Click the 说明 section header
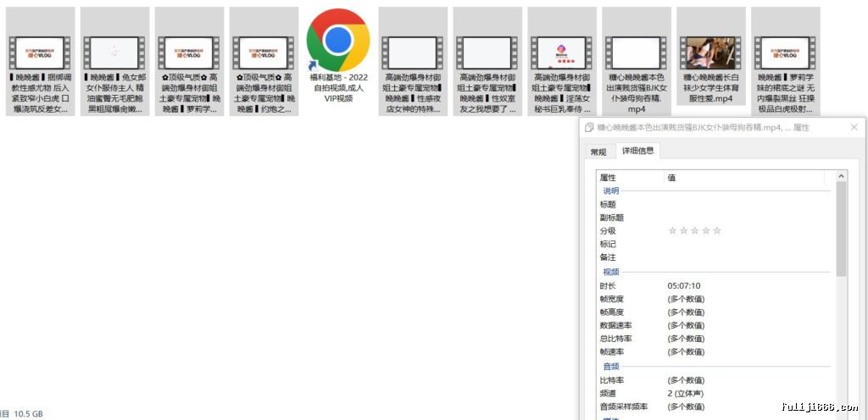Screen dimensions: 868x420 pos(610,191)
